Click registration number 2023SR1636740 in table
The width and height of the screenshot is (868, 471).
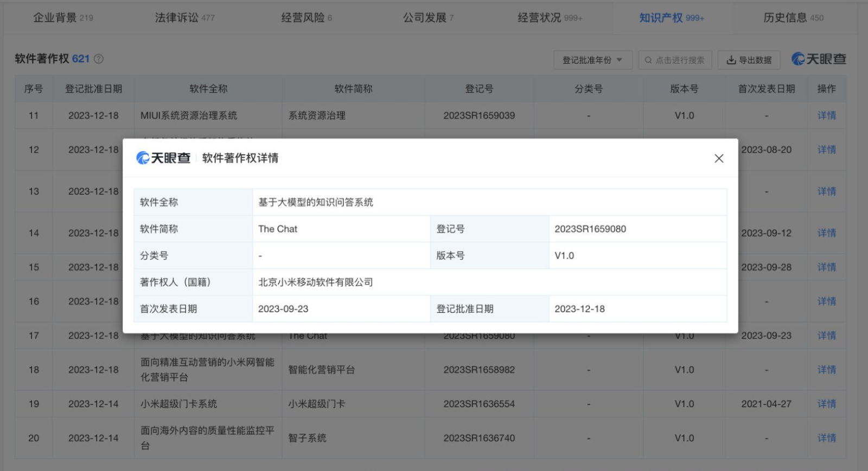click(x=479, y=438)
